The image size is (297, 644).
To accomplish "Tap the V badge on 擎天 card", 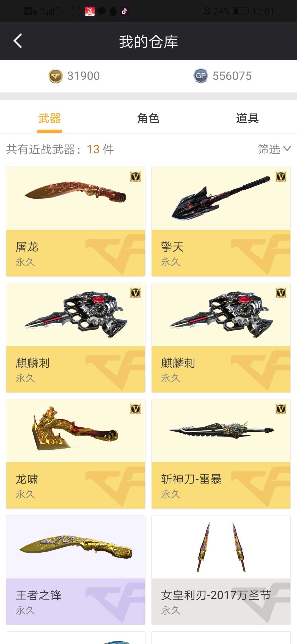I will point(281,176).
